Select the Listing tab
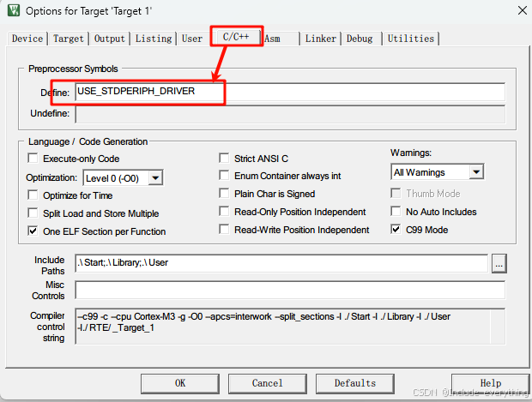 click(x=154, y=39)
